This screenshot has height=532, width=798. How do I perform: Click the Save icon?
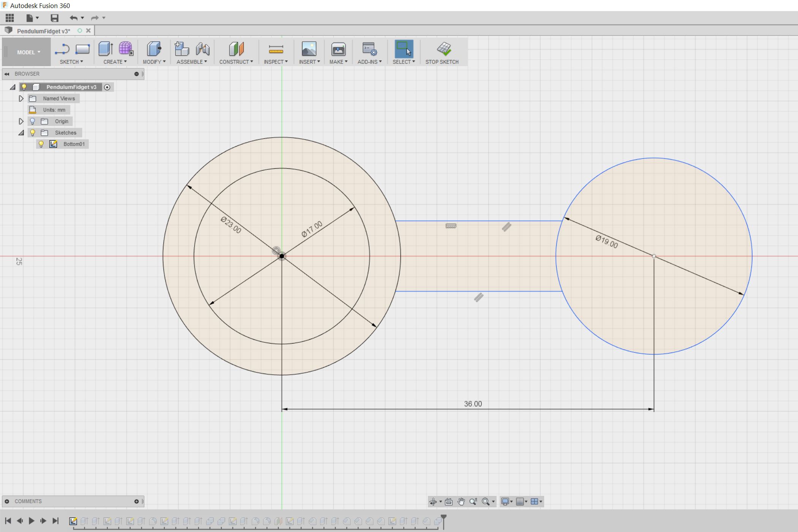(x=54, y=18)
